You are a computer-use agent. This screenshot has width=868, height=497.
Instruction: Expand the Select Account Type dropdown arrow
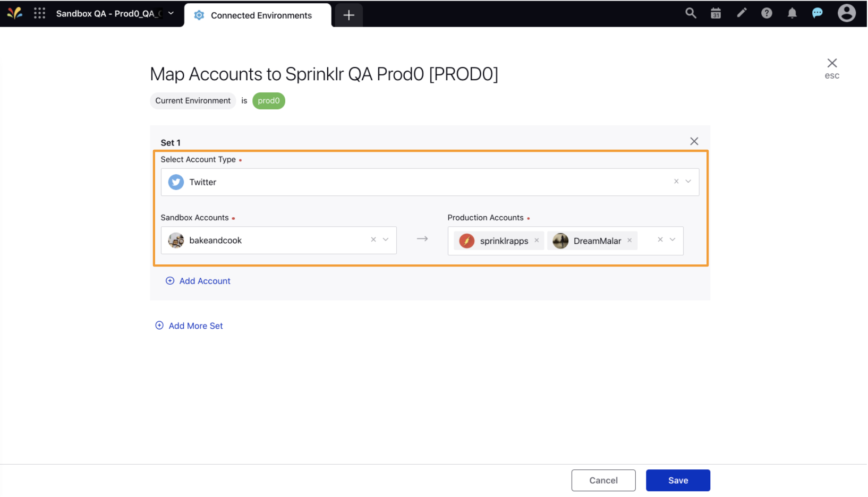tap(688, 182)
